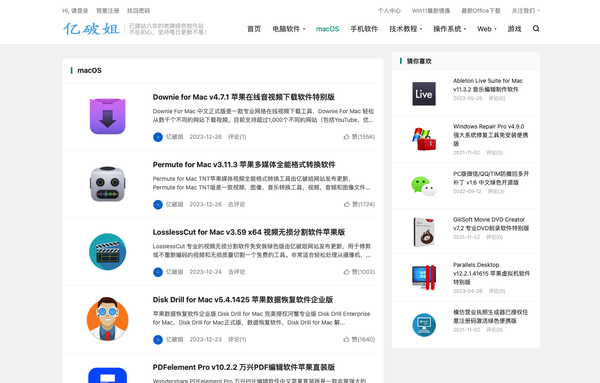The image size is (600, 383).
Task: Open the blue computer monitor round icon
Action: coord(424,325)
